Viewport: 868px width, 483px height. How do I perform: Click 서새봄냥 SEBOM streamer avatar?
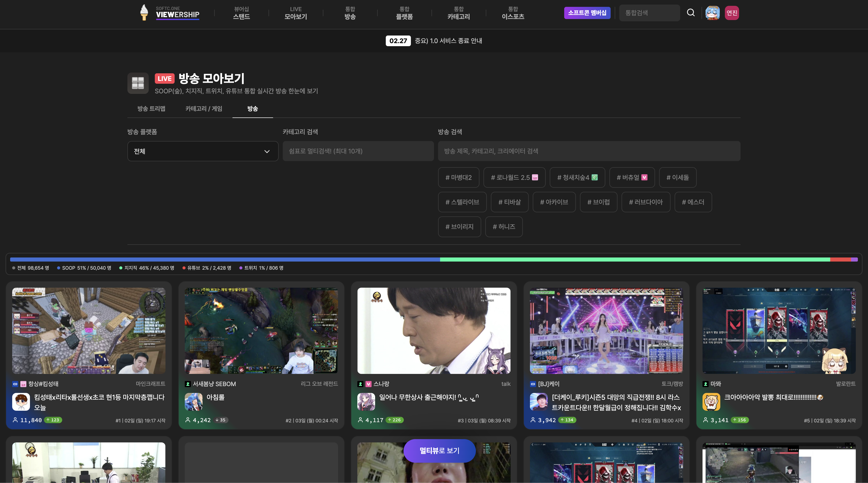click(x=193, y=402)
